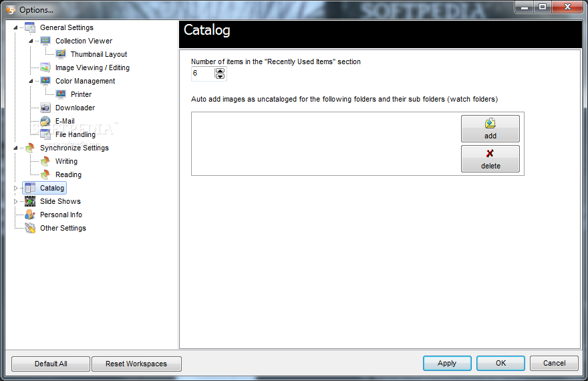
Task: Click the General Settings tree icon
Action: 30,27
